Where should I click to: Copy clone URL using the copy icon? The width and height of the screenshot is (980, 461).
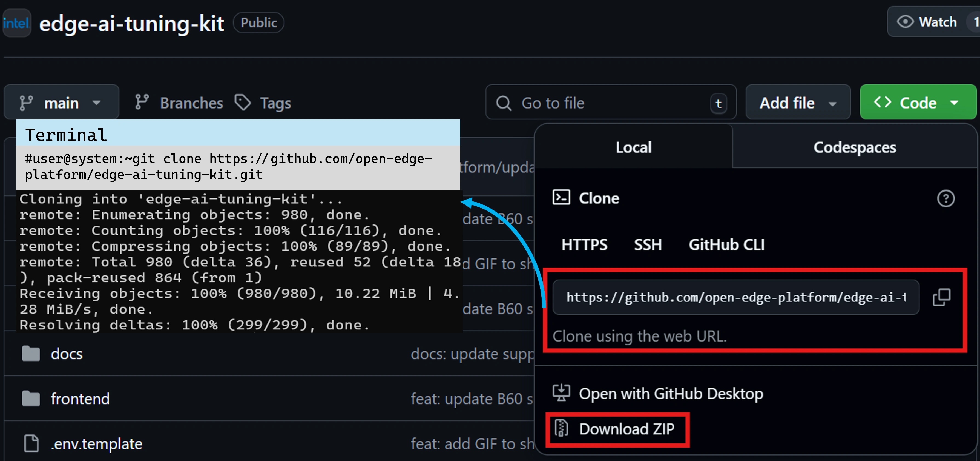tap(941, 297)
